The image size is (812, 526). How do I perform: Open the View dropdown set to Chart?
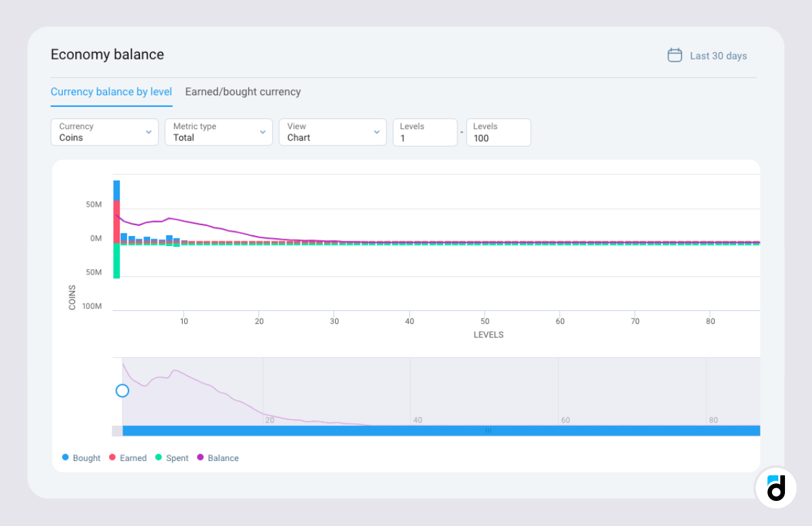coord(332,133)
